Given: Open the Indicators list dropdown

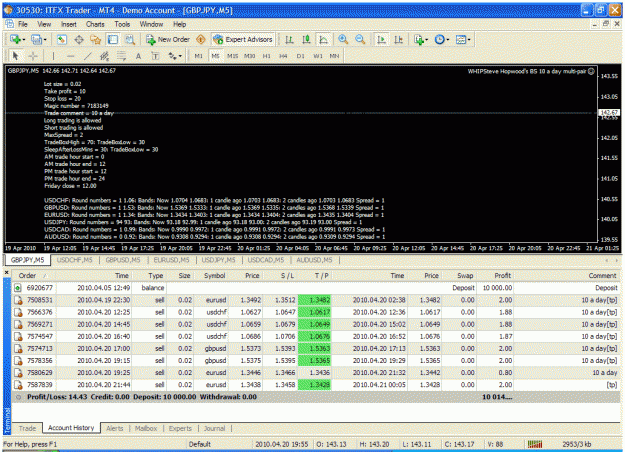Looking at the screenshot, I should pyautogui.click(x=421, y=39).
